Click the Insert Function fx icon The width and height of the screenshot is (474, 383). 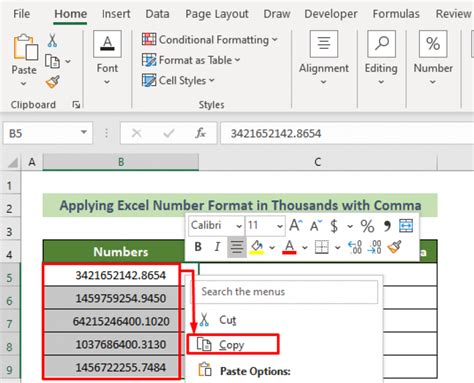(200, 133)
